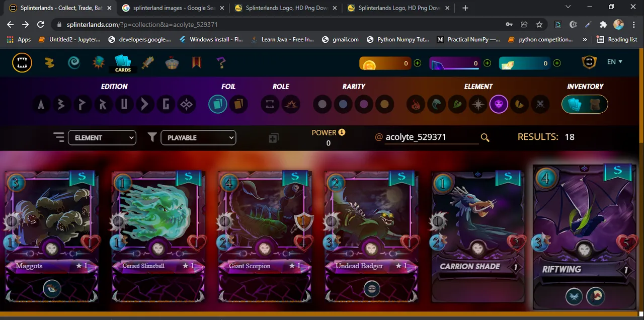Toggle the rare blue rarity filter
This screenshot has width=644, height=320.
[x=343, y=105]
